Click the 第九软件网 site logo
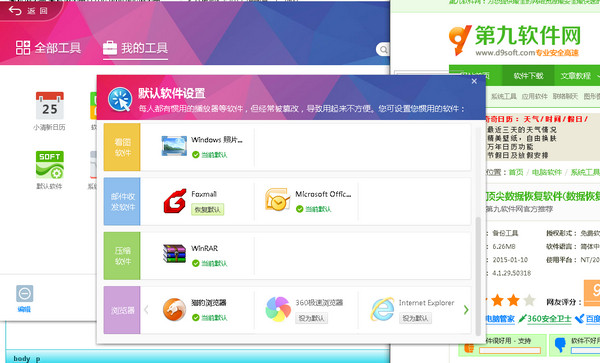This screenshot has height=363, width=600. [x=515, y=40]
